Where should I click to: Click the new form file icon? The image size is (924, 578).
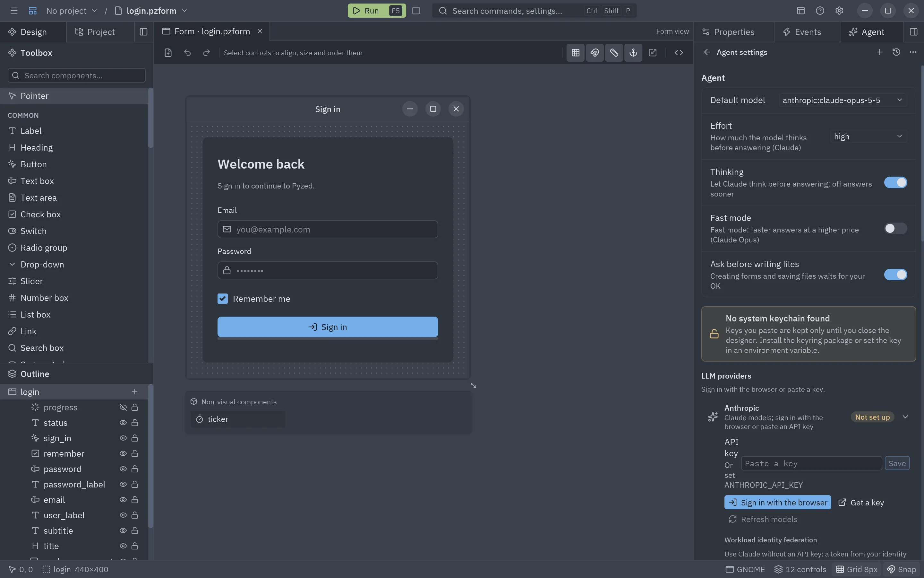[x=168, y=53]
